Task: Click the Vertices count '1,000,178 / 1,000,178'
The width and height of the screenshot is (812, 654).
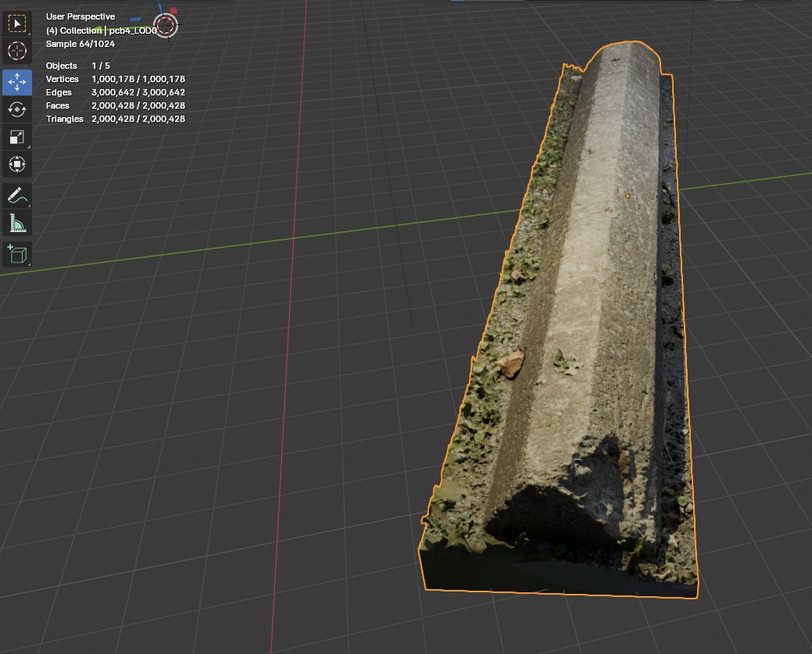Action: [138, 79]
